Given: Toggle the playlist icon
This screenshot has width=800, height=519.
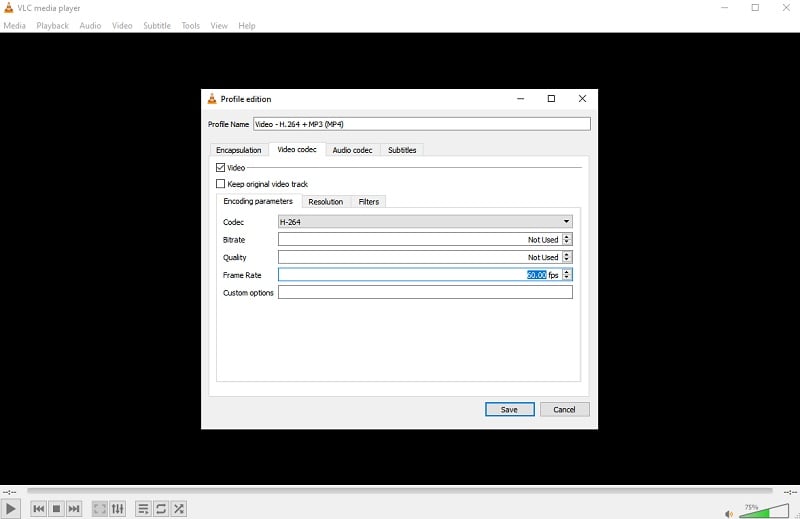Looking at the screenshot, I should [x=143, y=509].
